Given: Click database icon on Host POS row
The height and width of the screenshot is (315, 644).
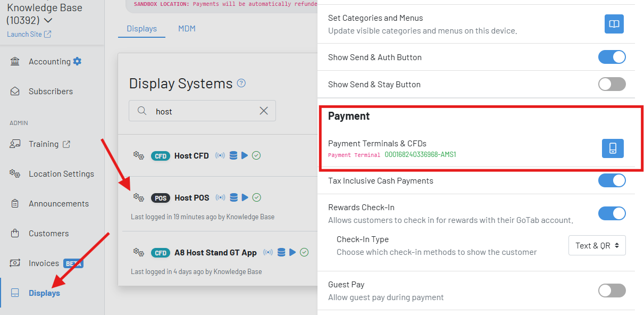Looking at the screenshot, I should tap(233, 197).
